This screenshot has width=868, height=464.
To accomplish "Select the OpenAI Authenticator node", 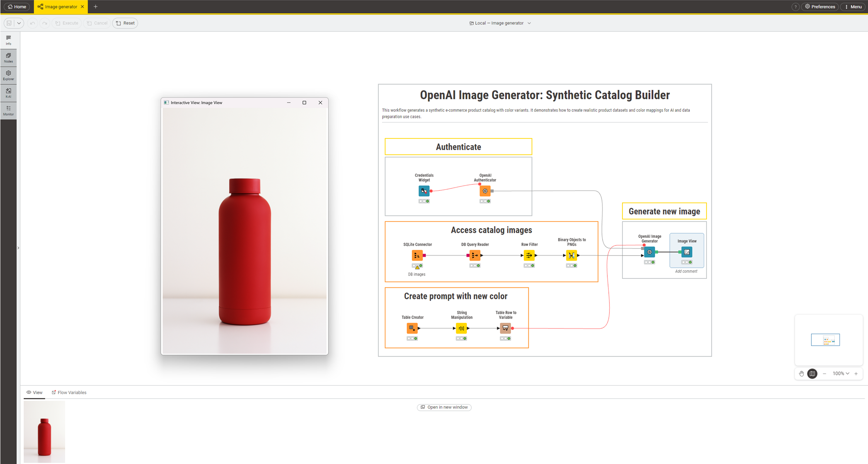I will pyautogui.click(x=485, y=191).
